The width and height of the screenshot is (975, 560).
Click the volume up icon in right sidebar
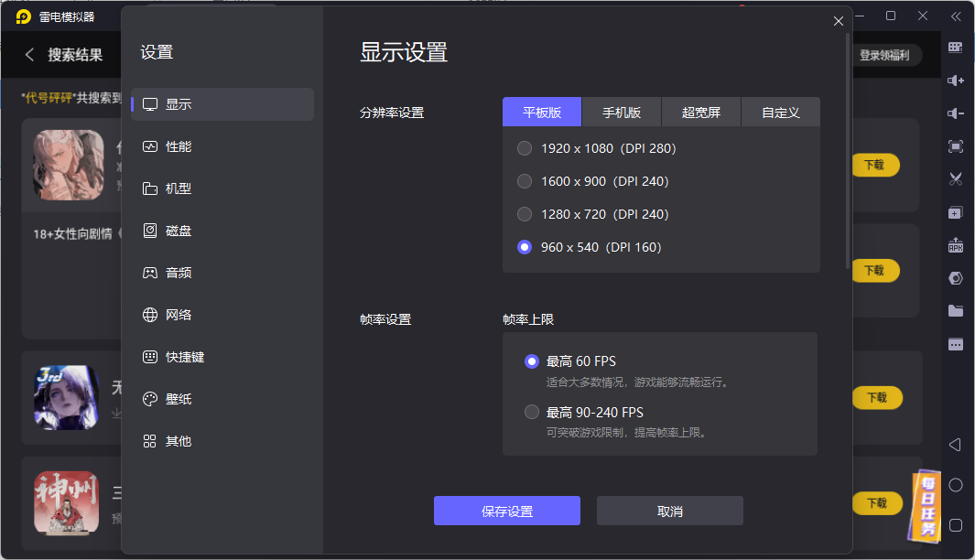(955, 81)
